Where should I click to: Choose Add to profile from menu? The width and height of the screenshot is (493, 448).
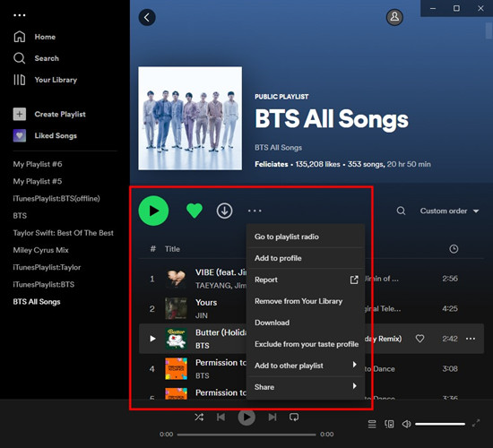(x=306, y=258)
